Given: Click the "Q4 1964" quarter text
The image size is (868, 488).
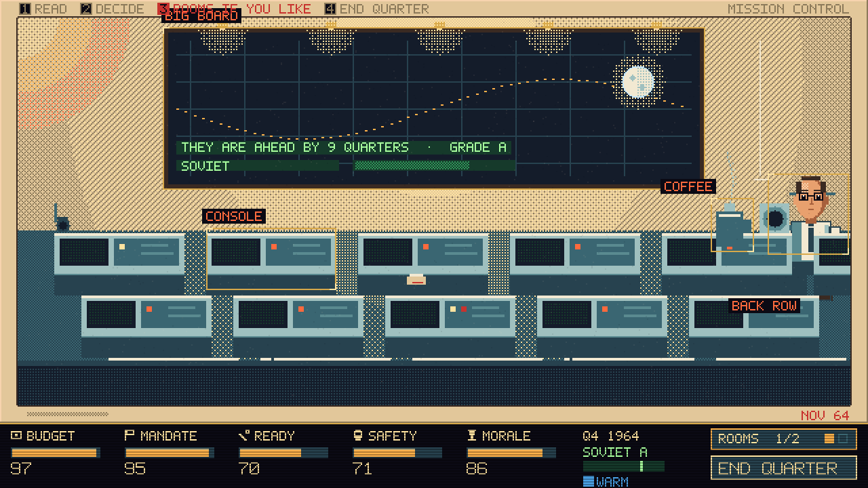Looking at the screenshot, I should coord(610,436).
